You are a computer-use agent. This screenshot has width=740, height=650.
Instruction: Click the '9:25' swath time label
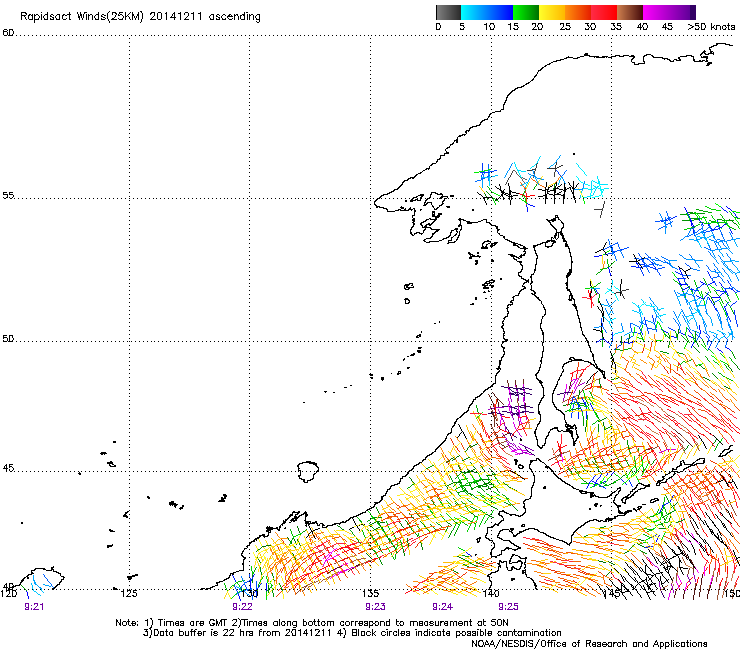pos(508,607)
